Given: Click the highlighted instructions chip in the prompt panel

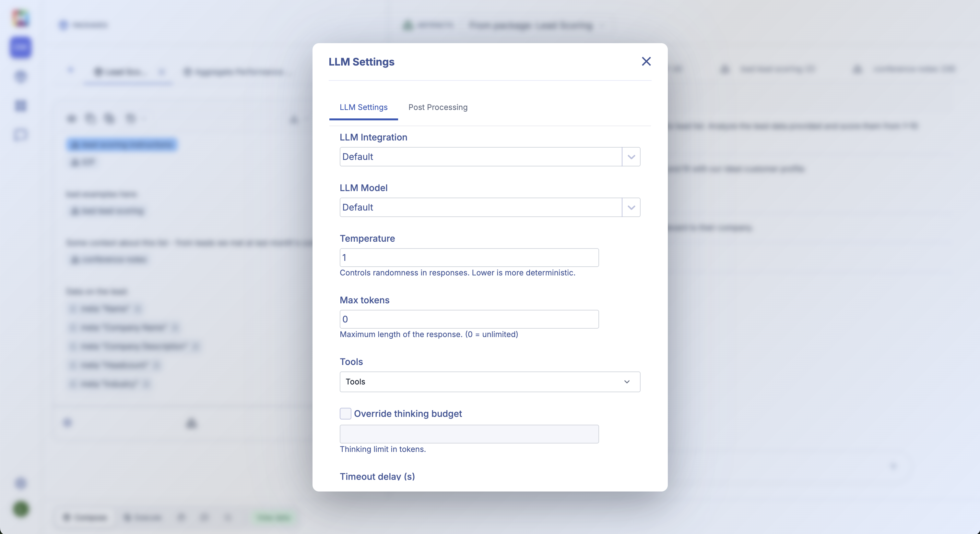Looking at the screenshot, I should point(121,145).
